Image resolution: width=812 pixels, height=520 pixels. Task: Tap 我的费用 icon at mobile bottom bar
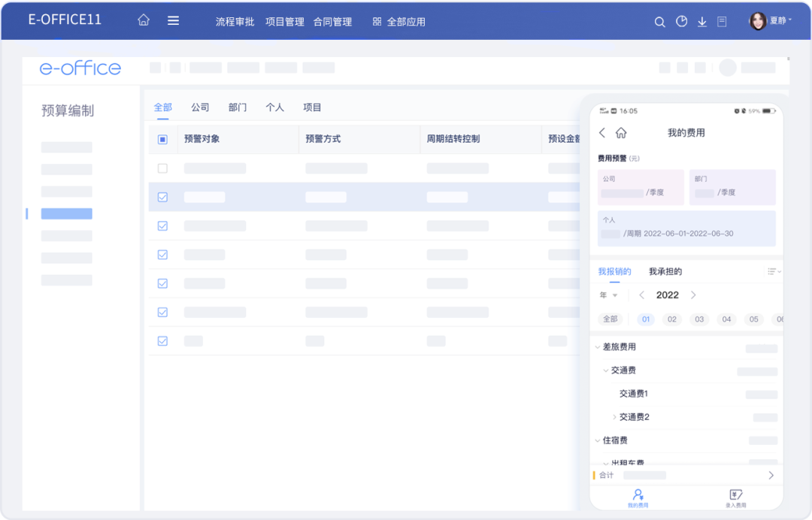click(x=638, y=496)
